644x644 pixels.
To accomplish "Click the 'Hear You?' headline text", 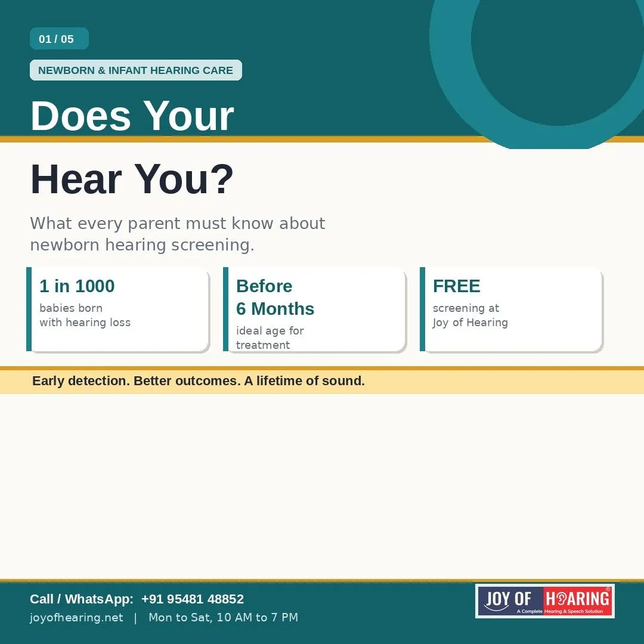I will tap(132, 179).
